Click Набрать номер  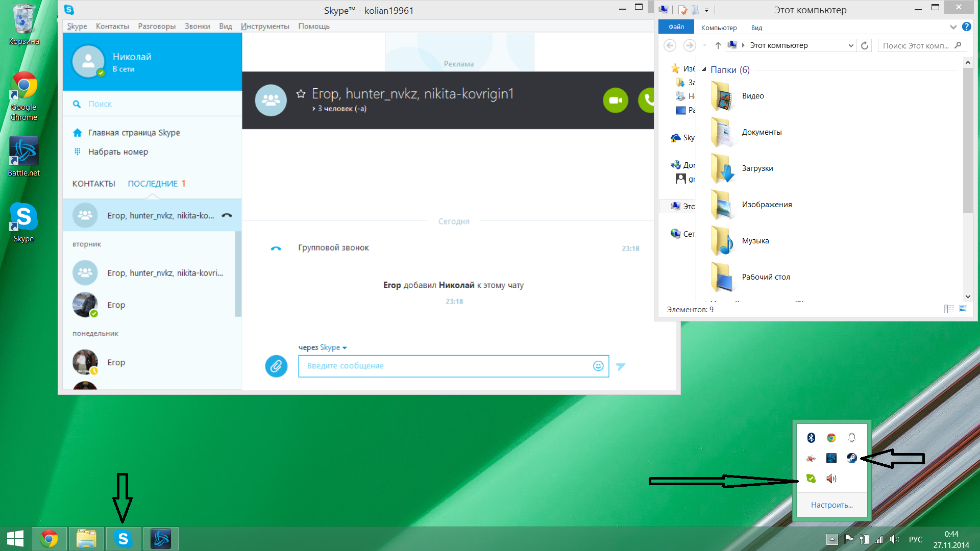point(118,152)
